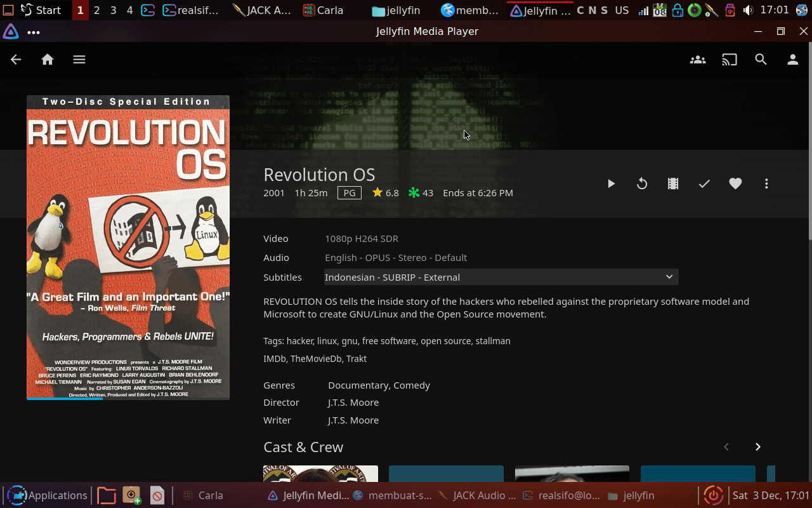The height and width of the screenshot is (508, 812).
Task: Open Writer J.T.S. Moore link
Action: tap(353, 420)
